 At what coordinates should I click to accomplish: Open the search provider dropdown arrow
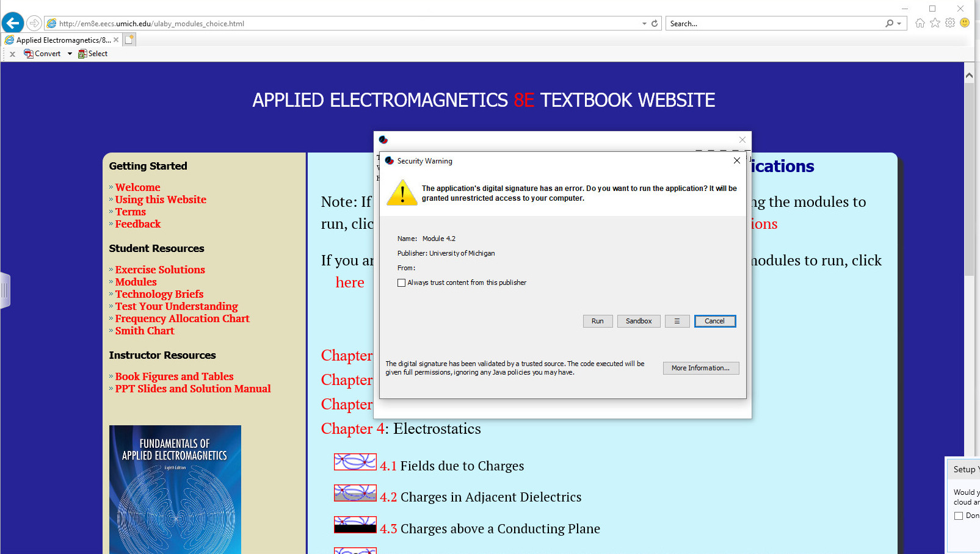click(899, 23)
